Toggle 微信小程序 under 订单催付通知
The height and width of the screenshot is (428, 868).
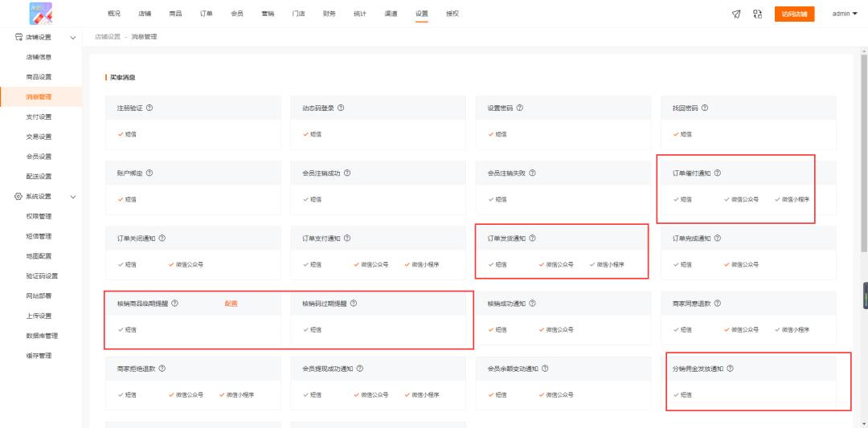click(x=792, y=200)
